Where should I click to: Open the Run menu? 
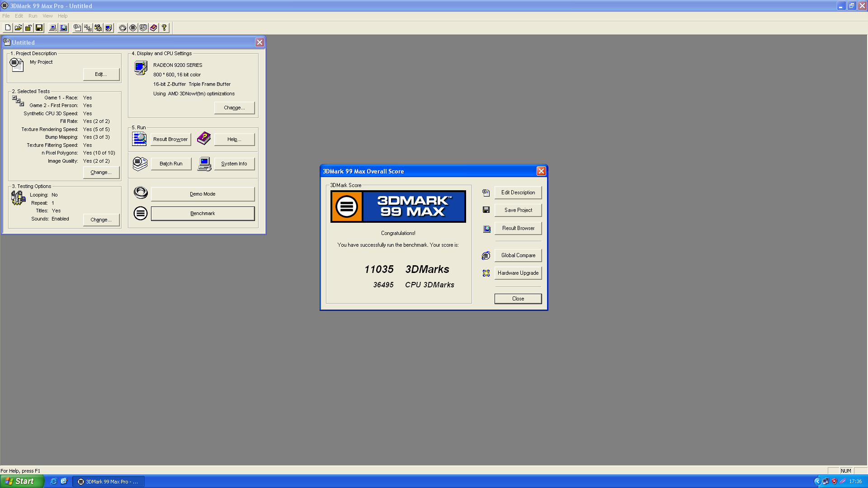click(x=33, y=16)
